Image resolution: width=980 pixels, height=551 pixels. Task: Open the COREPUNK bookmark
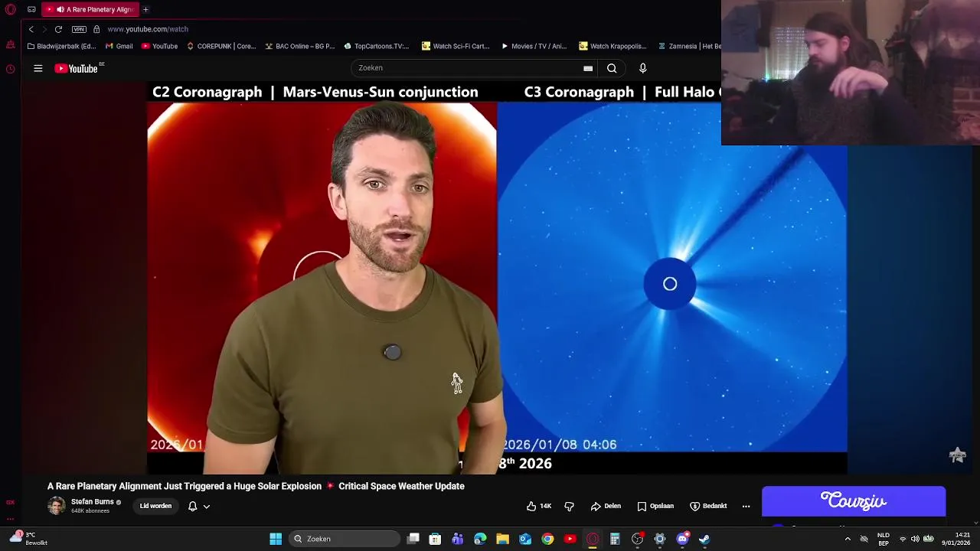coord(221,46)
